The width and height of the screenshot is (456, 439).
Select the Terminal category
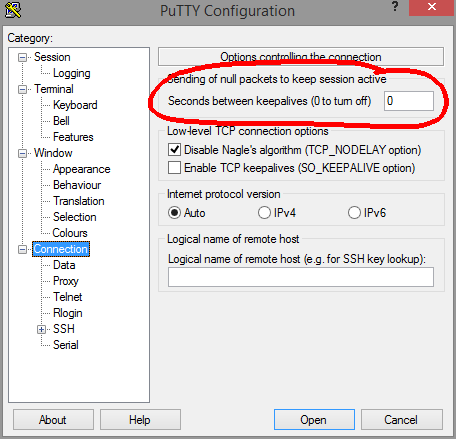(x=54, y=89)
